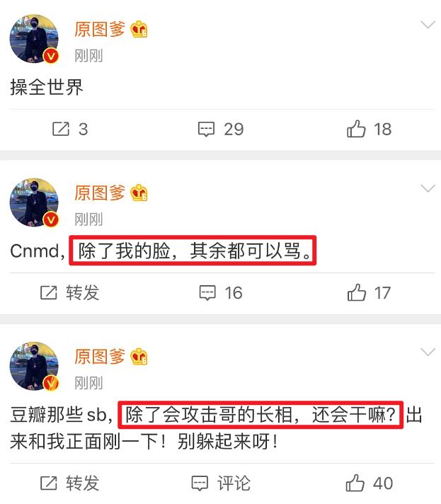Open comment icon on third post
Screen dimensions: 441x504
[x=200, y=483]
